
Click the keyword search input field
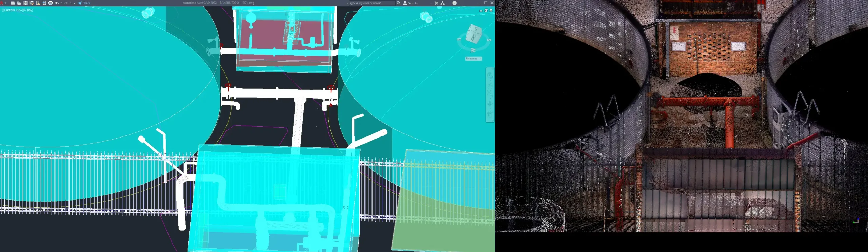tap(371, 3)
